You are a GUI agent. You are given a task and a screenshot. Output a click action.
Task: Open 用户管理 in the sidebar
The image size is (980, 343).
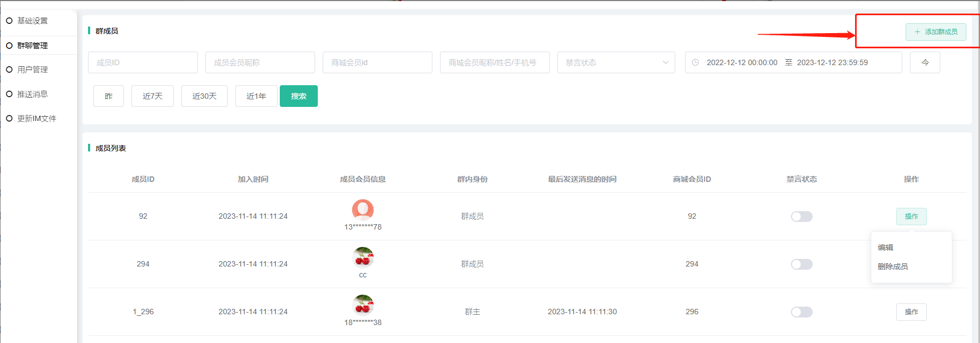click(33, 69)
